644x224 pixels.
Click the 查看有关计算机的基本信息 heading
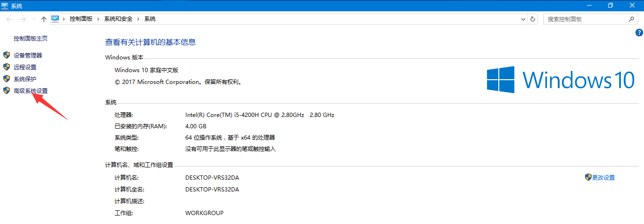point(150,42)
